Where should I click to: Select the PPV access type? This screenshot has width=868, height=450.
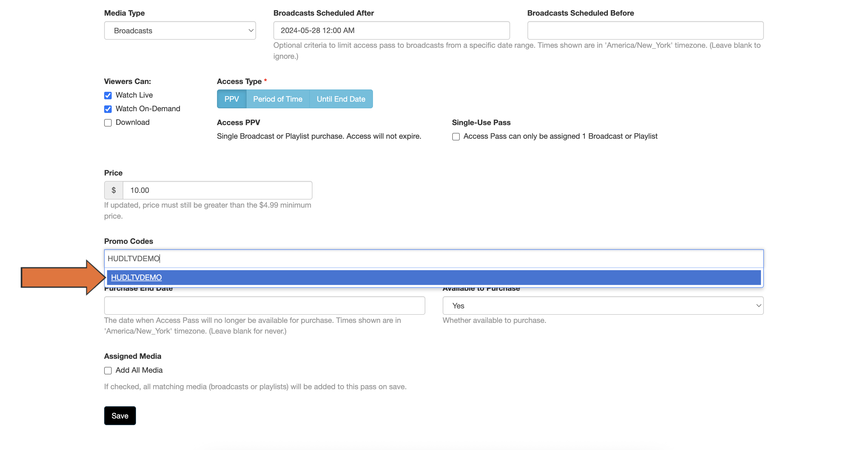point(231,99)
